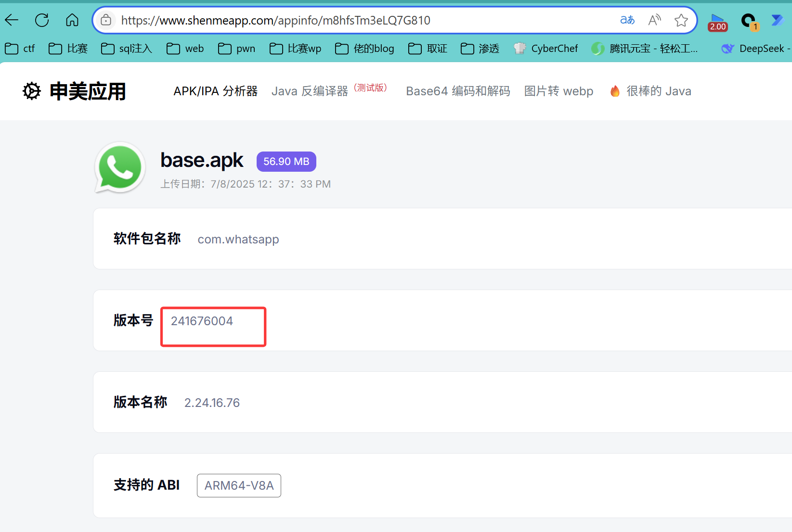792x532 pixels.
Task: Click the 申美应用 site title
Action: [88, 91]
